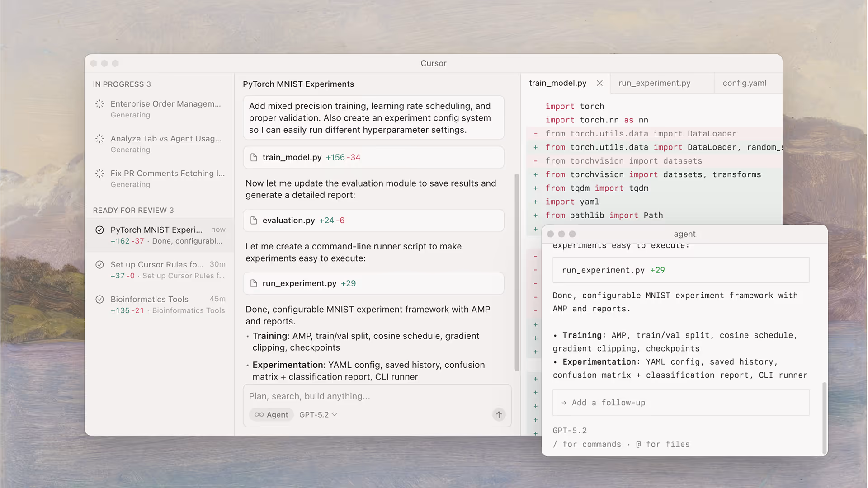
Task: Click the file icon next to run_experiment.py
Action: click(254, 283)
